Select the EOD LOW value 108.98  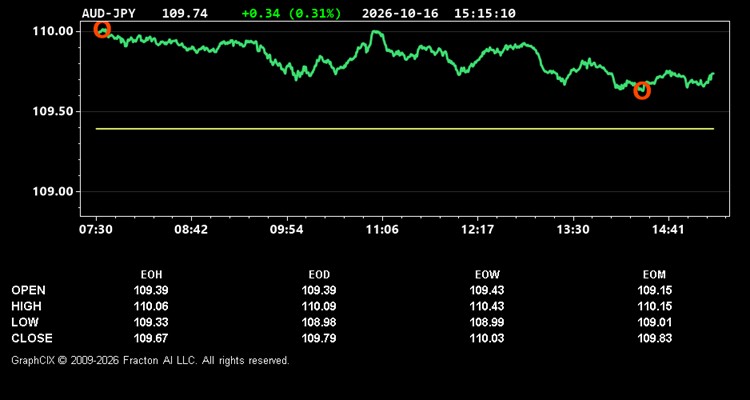[x=319, y=322]
